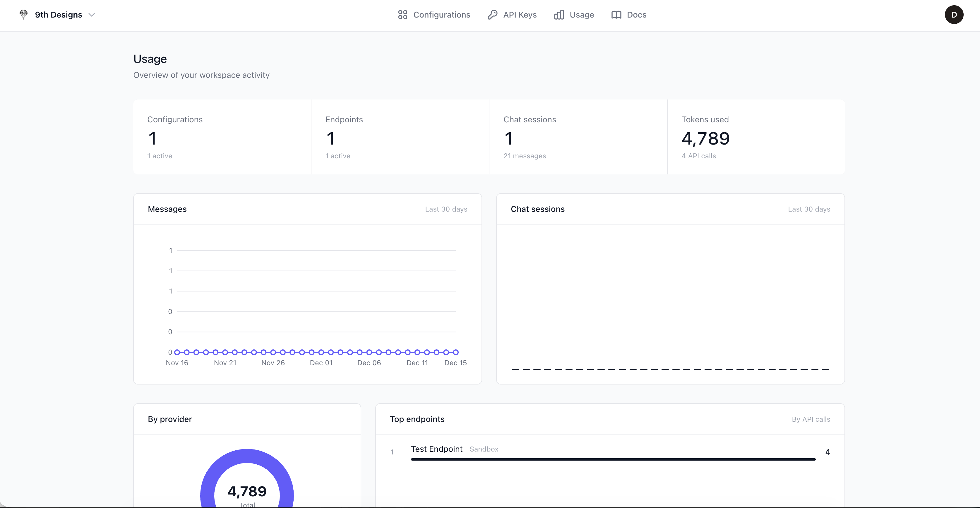Screen dimensions: 980x508
Task: Switch to the API Keys section
Action: pyautogui.click(x=520, y=15)
